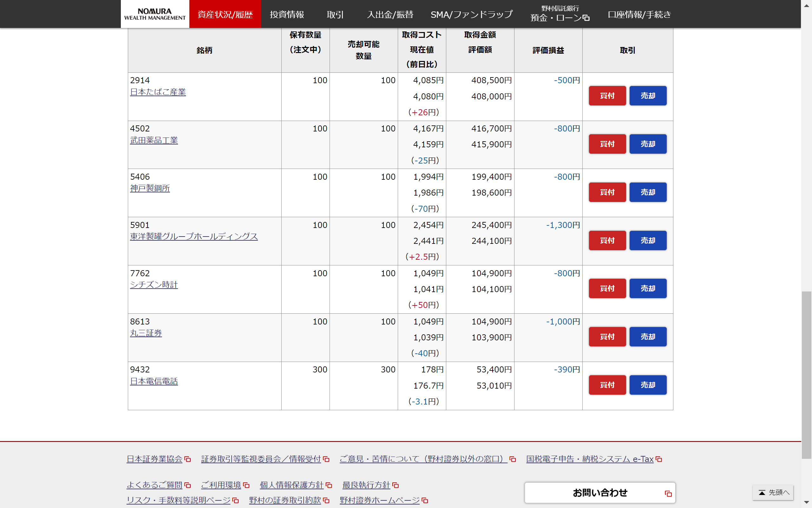The width and height of the screenshot is (812, 508).
Task: Open the 最良執行方針 link
Action: [366, 485]
